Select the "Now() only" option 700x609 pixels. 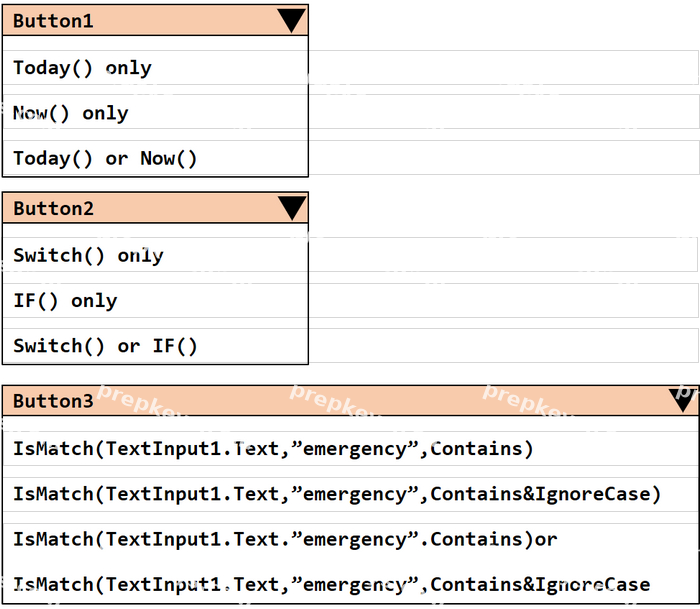pos(155,113)
